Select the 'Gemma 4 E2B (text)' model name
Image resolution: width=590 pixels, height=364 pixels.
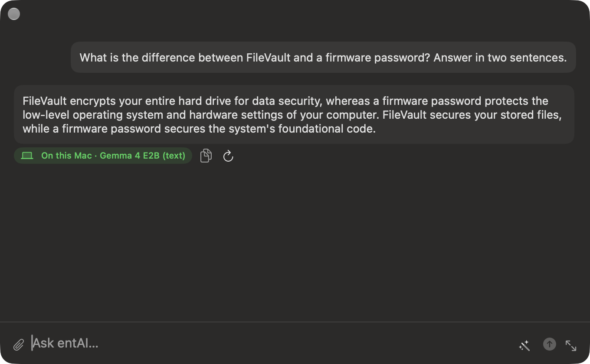pyautogui.click(x=142, y=156)
